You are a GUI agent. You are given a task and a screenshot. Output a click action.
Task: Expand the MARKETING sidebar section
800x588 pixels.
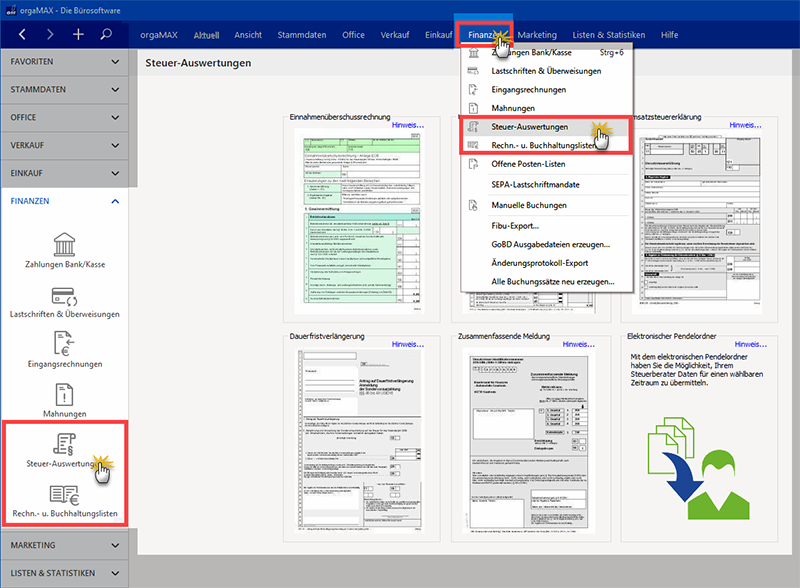[65, 545]
